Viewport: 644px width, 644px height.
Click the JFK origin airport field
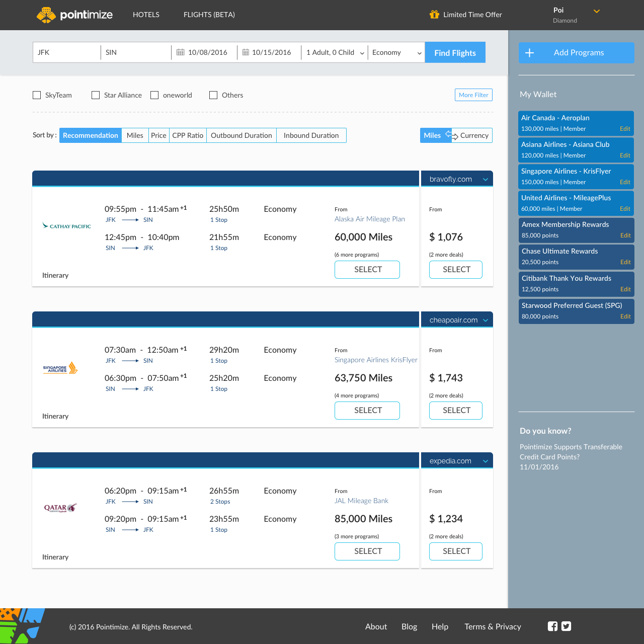pos(67,52)
